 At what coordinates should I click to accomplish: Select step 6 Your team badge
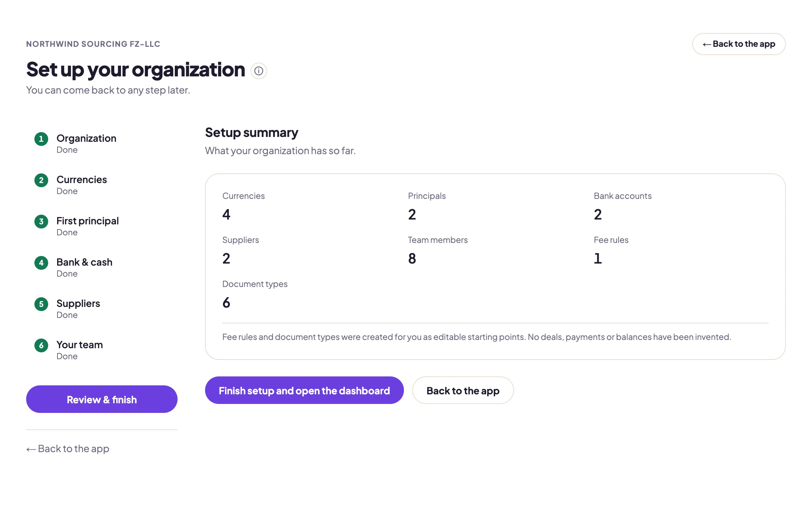[x=41, y=345]
